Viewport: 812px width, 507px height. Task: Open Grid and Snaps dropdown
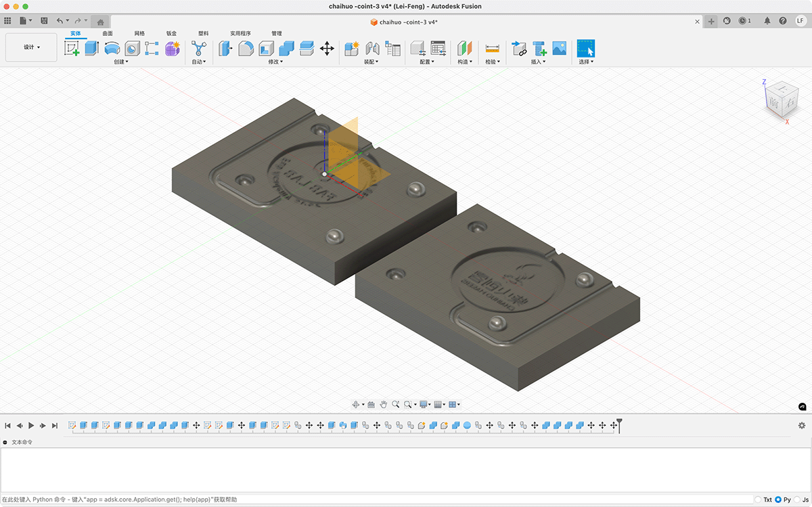439,404
